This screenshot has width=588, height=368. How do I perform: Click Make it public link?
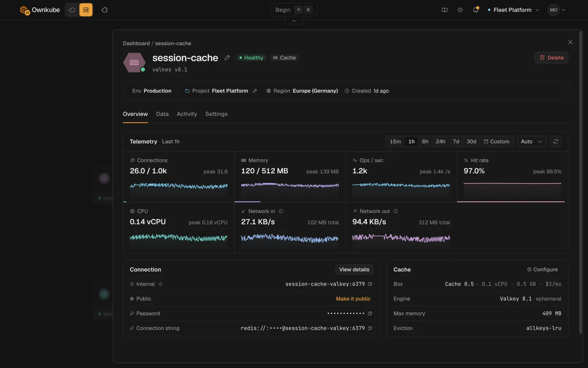coord(353,299)
